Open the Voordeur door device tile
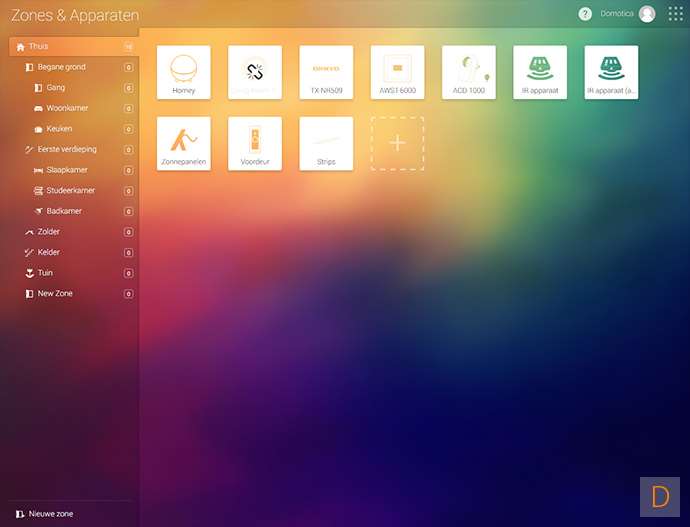Image resolution: width=690 pixels, height=527 pixels. 255,143
